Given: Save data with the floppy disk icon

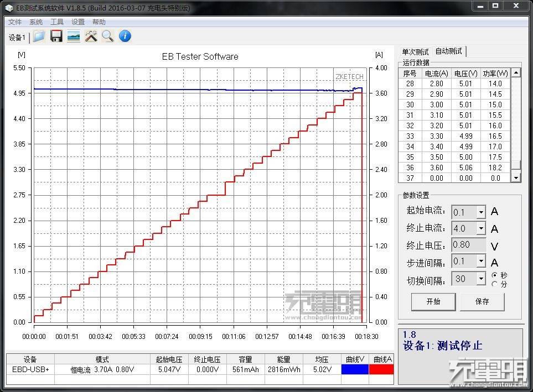Looking at the screenshot, I should pyautogui.click(x=56, y=35).
